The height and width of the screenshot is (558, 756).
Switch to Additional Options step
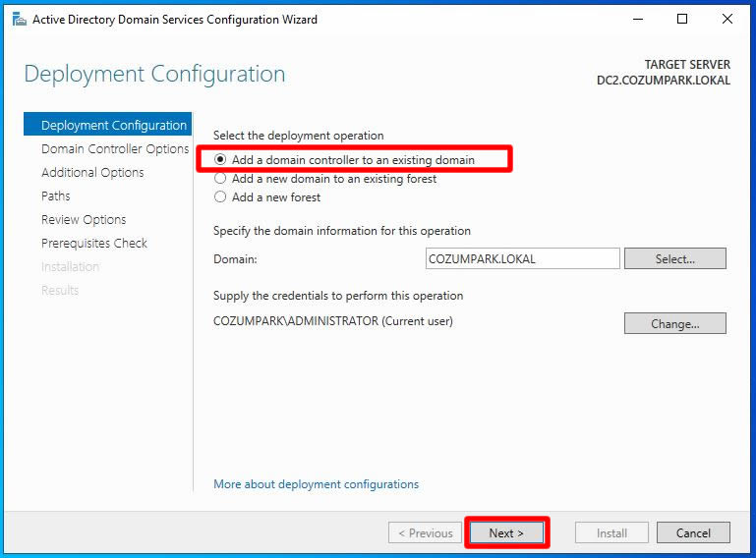(x=92, y=173)
